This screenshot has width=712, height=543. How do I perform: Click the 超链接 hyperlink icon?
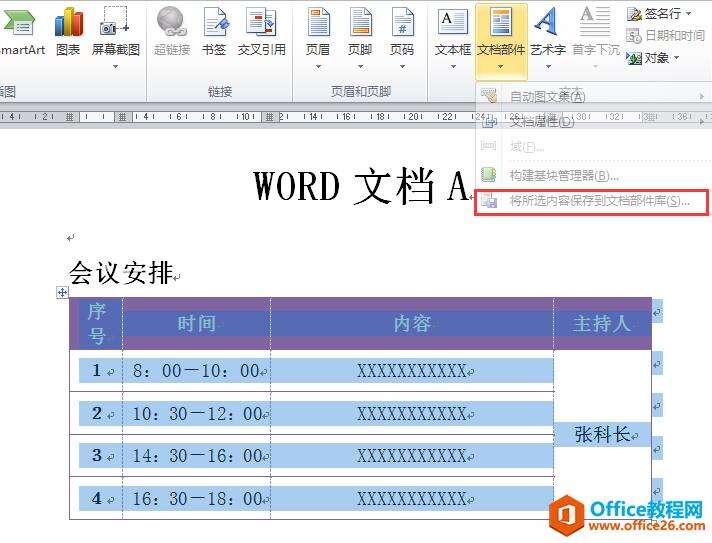172,22
